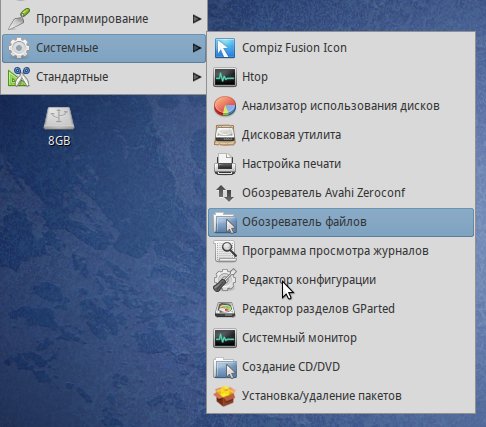
Task: Click the Настройка печати printer icon
Action: coord(225,164)
